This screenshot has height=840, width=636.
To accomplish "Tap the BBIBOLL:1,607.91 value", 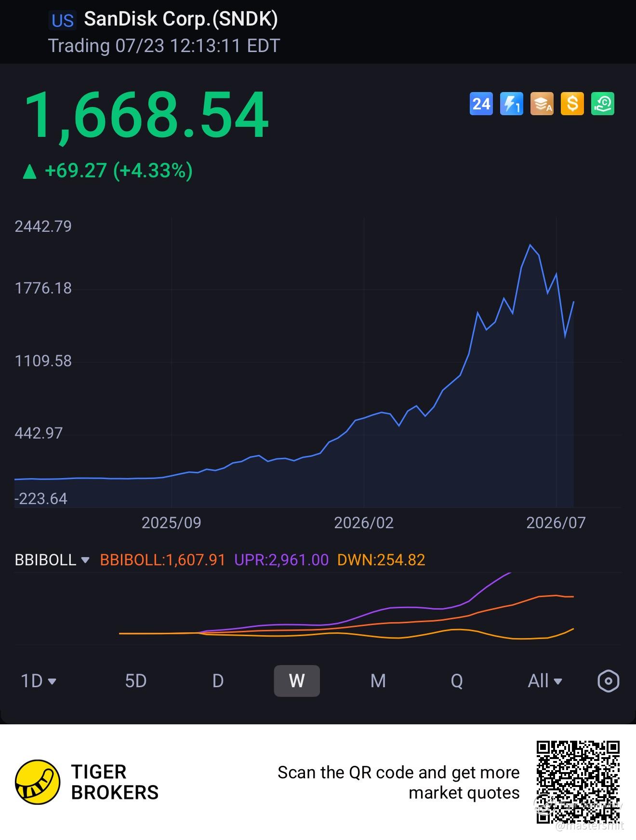I will [x=162, y=560].
